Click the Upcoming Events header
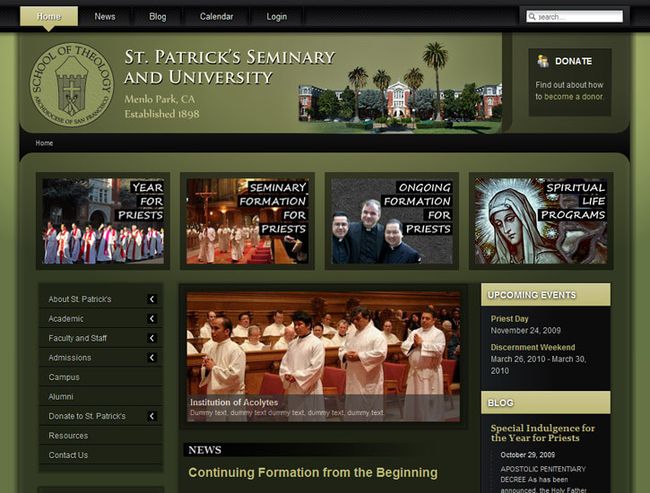Screen dimensions: 650x493 click(x=546, y=295)
